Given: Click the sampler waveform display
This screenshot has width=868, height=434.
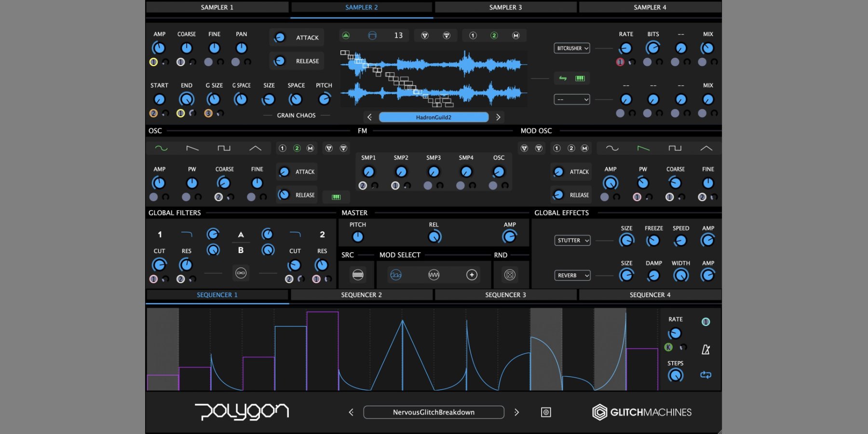Looking at the screenshot, I should [434, 78].
